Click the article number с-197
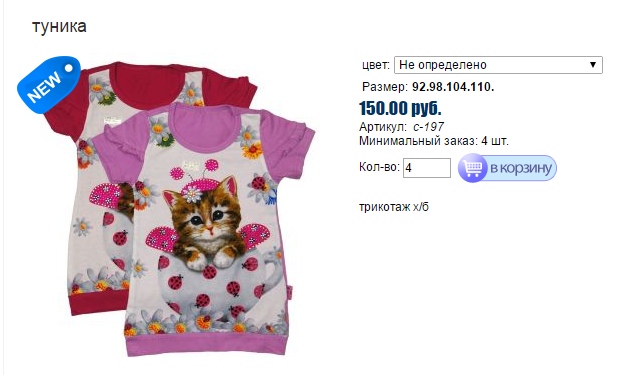 point(428,127)
